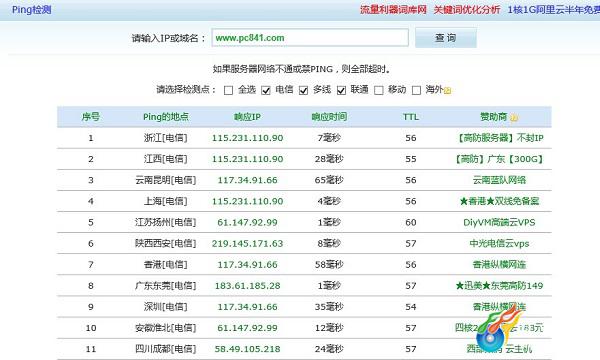The image size is (600, 360).
Task: Open the 流量利器词库网 link
Action: [x=393, y=10]
